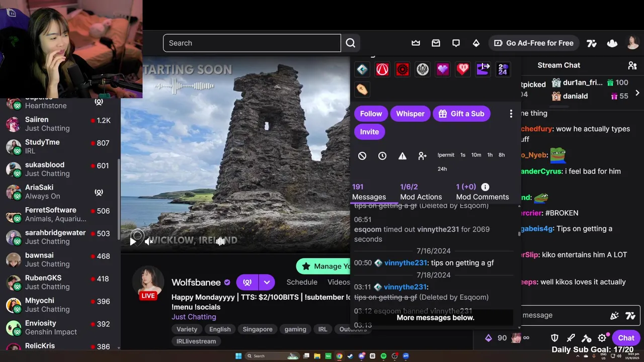Play the stream video
This screenshot has height=362, width=644.
(133, 241)
